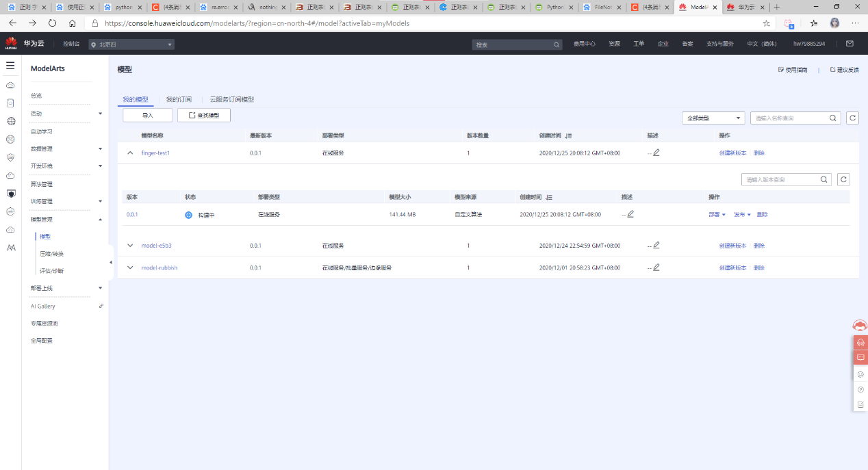This screenshot has height=470, width=868.
Task: Refresh the version list
Action: (x=844, y=179)
